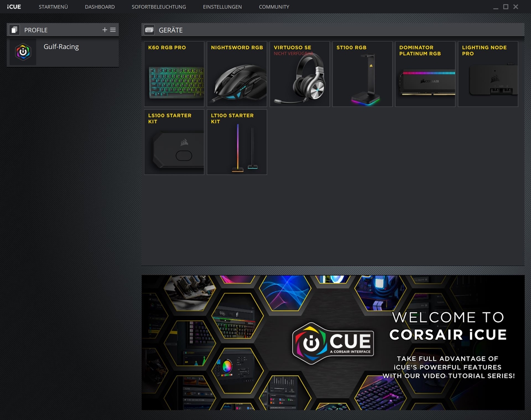Viewport: 531px width, 420px height.
Task: Select the Virtuoso SE headset tile
Action: pyautogui.click(x=300, y=74)
